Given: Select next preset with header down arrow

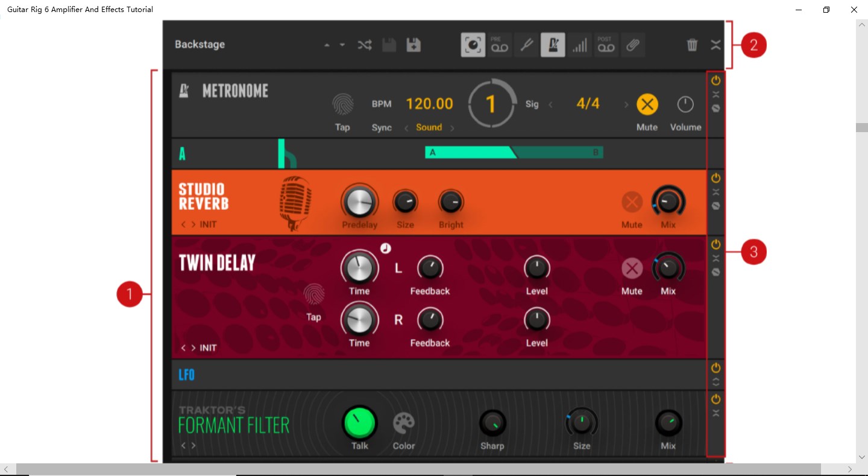Looking at the screenshot, I should click(x=342, y=45).
